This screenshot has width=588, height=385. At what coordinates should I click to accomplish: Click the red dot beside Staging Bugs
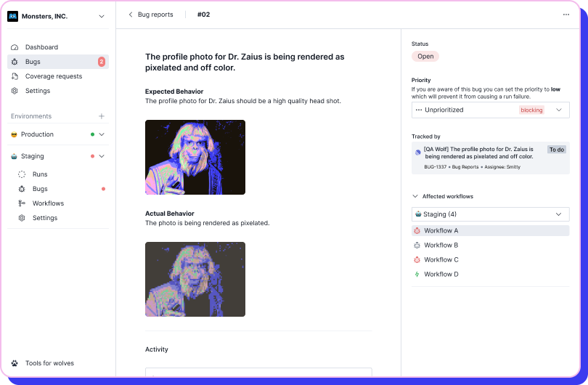click(103, 189)
